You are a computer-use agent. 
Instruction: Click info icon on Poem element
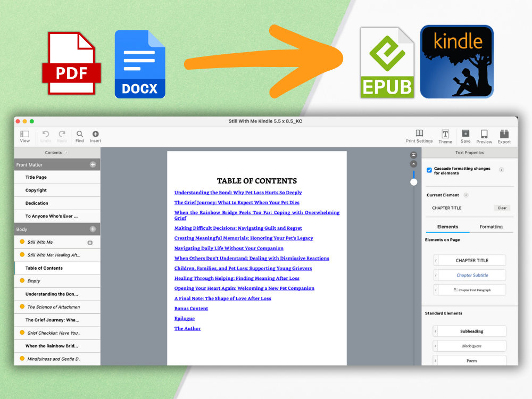coord(435,360)
